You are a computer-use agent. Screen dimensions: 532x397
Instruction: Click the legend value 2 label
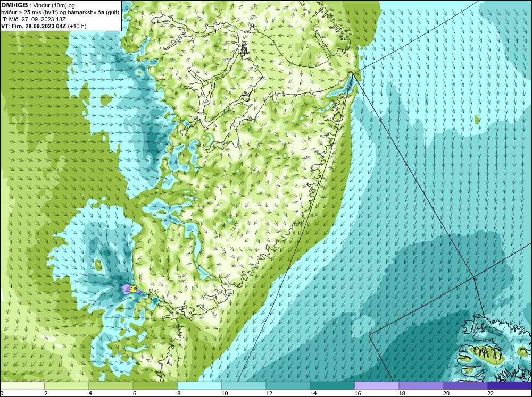[46, 393]
